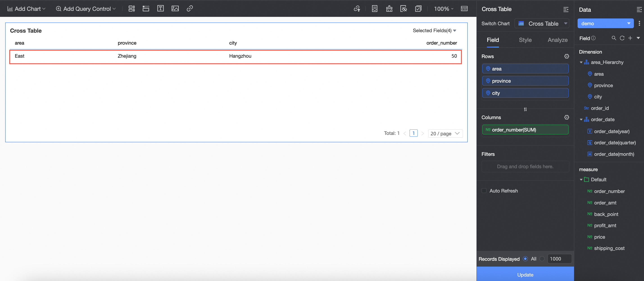644x281 pixels.
Task: Click the records limit 1000 input field
Action: pos(559,259)
